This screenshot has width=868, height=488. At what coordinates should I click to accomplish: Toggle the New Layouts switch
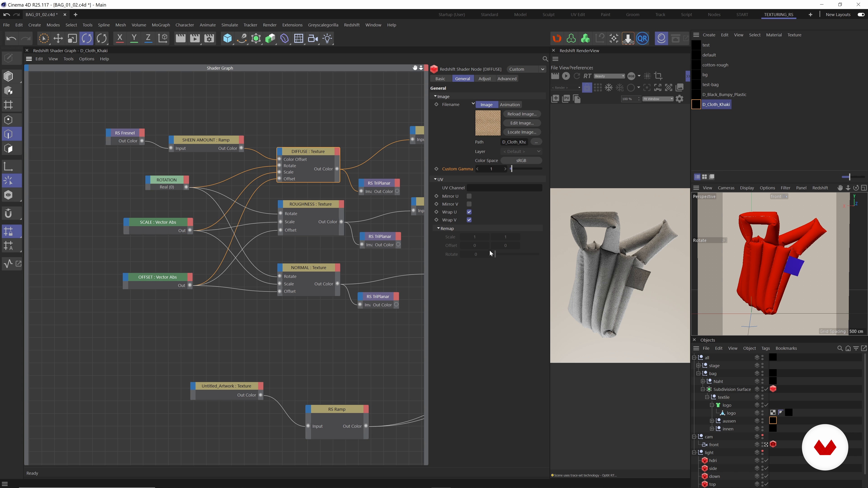coord(861,14)
